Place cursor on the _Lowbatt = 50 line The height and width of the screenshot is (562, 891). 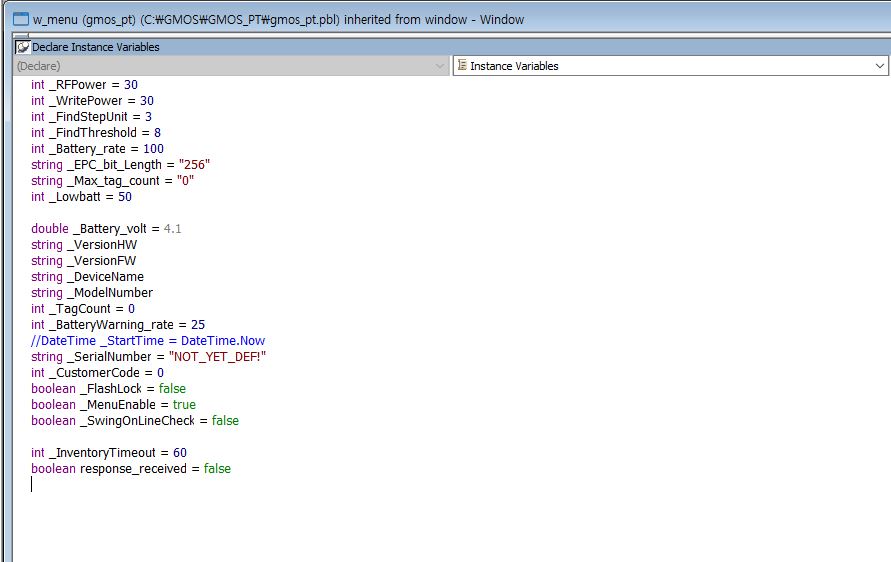click(81, 197)
